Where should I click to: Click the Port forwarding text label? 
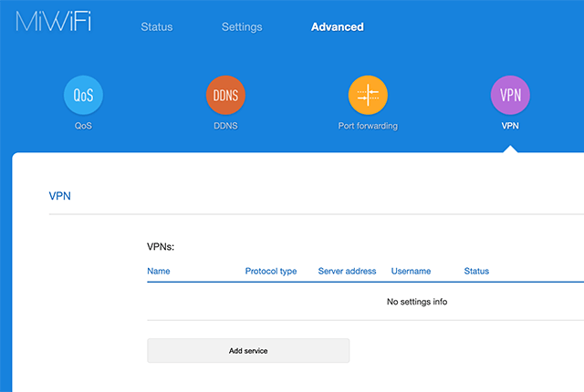(x=368, y=126)
